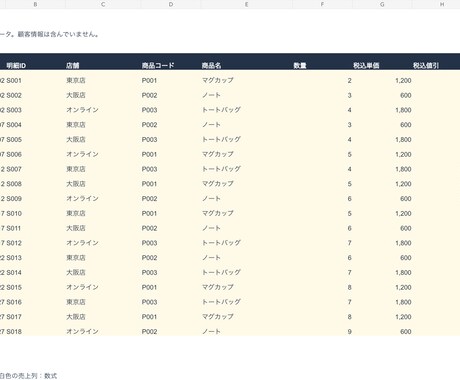Image resolution: width=460 pixels, height=380 pixels.
Task: Select column G header
Action: [382, 4]
